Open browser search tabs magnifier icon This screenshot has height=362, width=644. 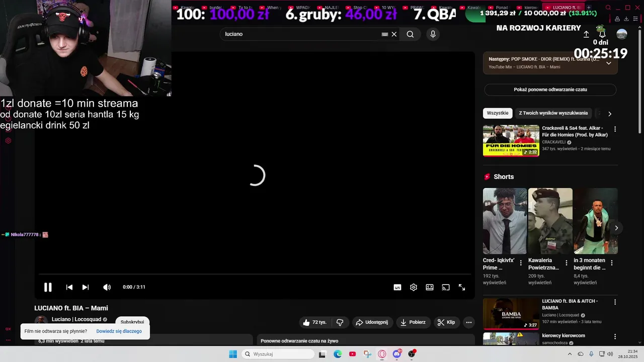608,8
